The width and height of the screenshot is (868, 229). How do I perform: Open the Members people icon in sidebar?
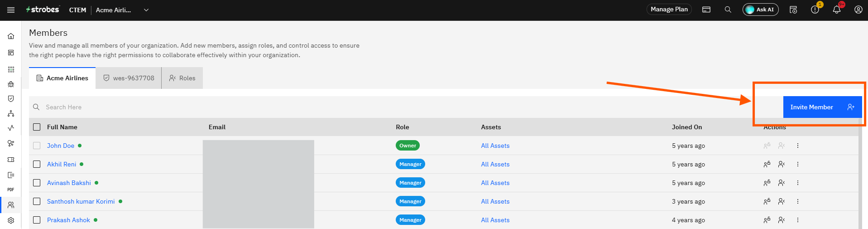click(11, 205)
